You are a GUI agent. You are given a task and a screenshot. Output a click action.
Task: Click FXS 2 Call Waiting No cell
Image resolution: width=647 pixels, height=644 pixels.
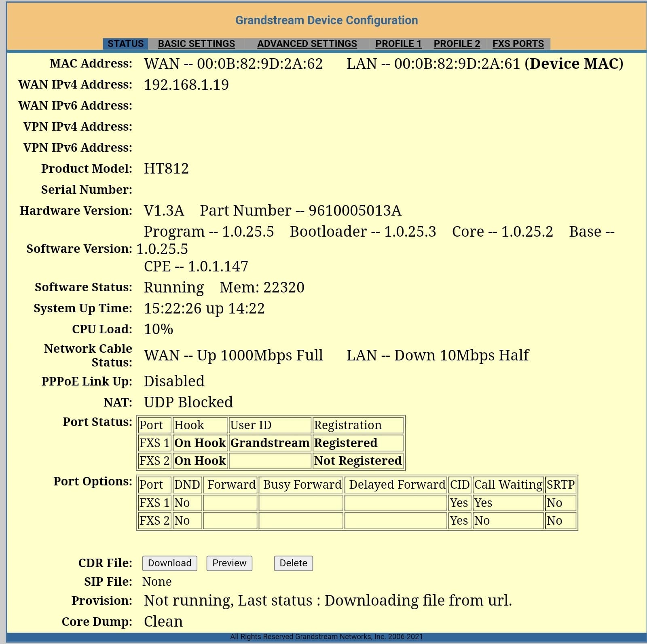508,521
